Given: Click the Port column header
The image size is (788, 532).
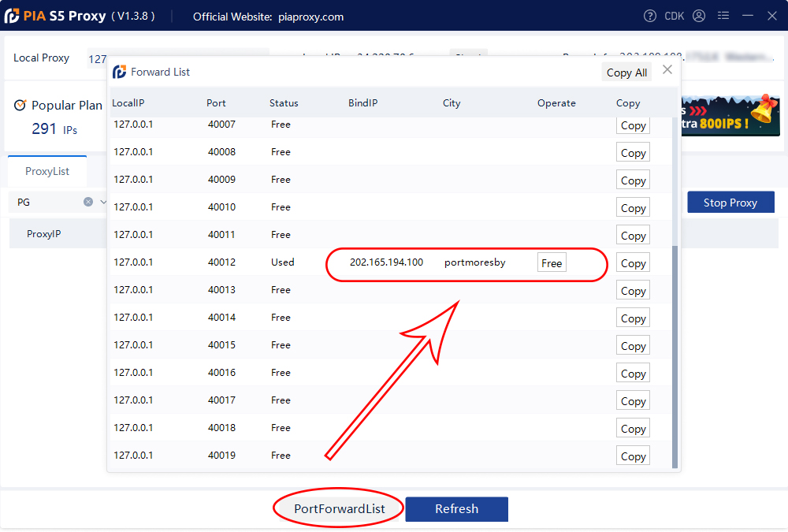Looking at the screenshot, I should [216, 102].
